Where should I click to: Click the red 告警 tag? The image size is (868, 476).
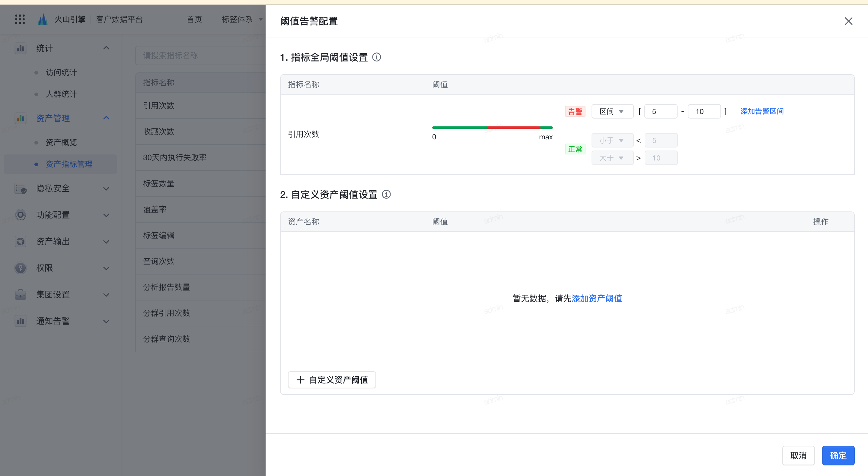(575, 112)
